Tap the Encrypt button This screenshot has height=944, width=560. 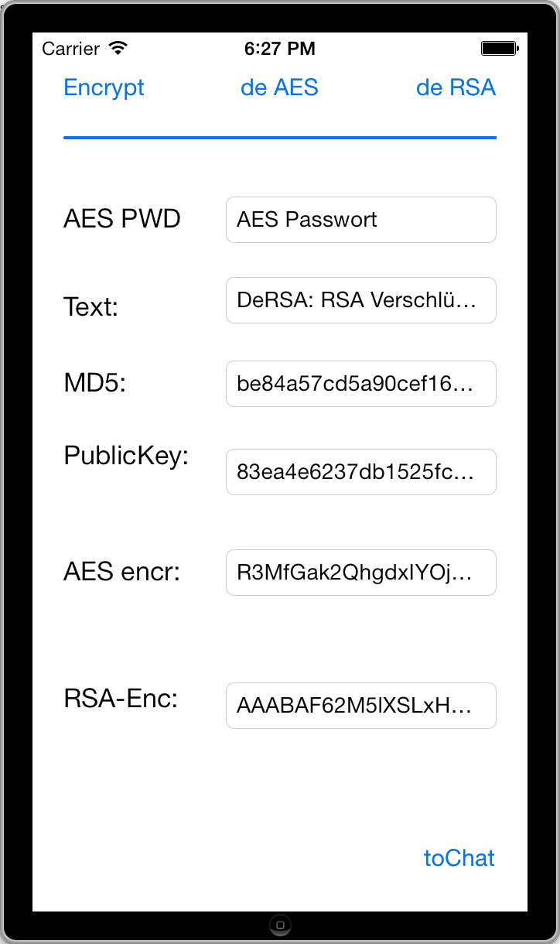tap(104, 87)
